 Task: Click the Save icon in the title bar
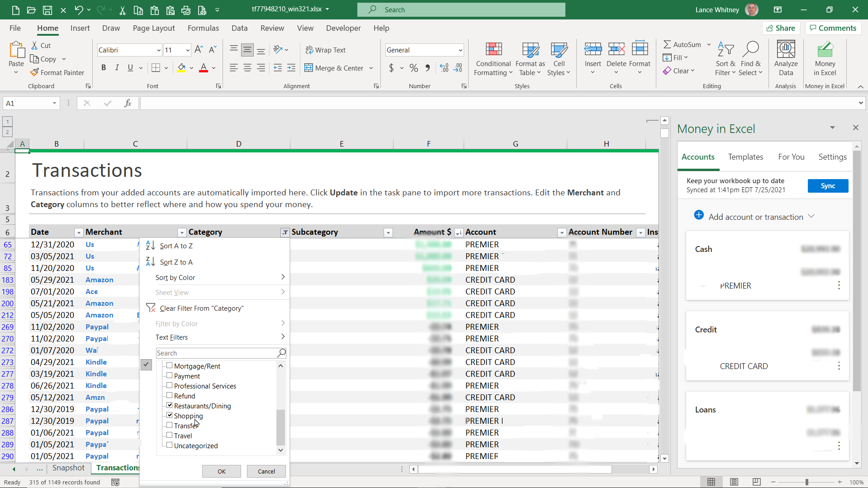click(x=47, y=9)
